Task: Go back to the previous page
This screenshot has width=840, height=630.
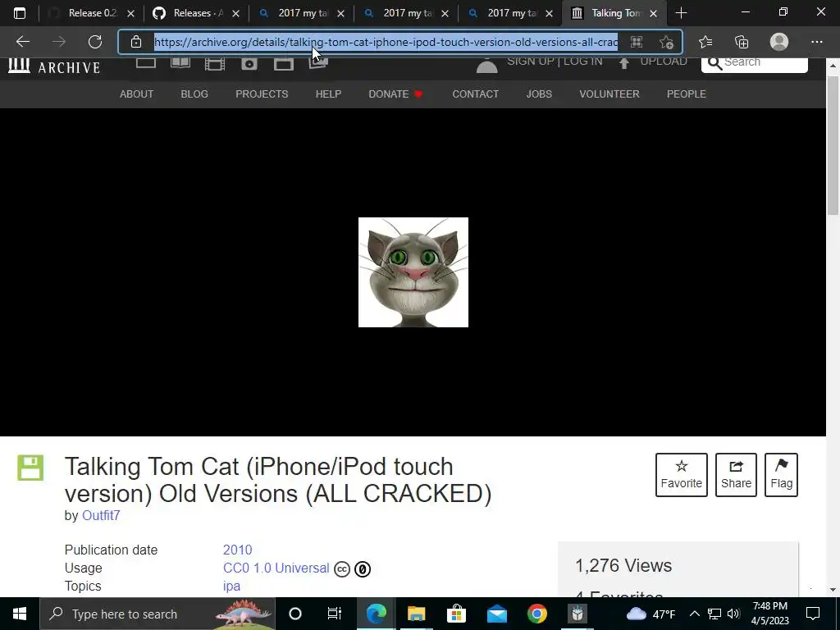Action: click(22, 42)
